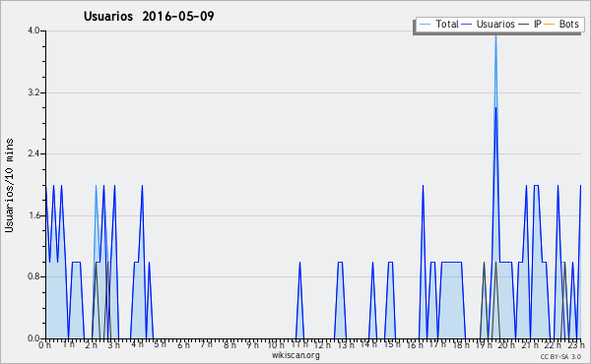Click the dark gray IP legend line
This screenshot has height=364, width=591.
pos(524,25)
